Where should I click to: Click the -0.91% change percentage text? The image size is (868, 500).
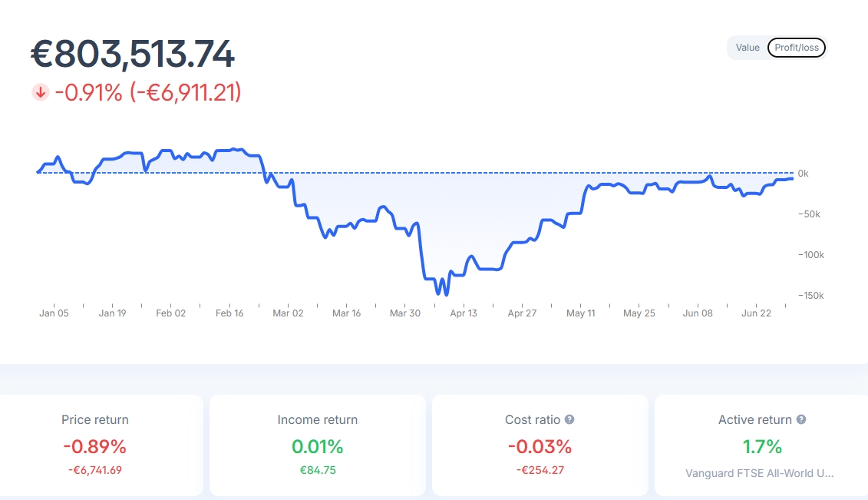[x=88, y=93]
